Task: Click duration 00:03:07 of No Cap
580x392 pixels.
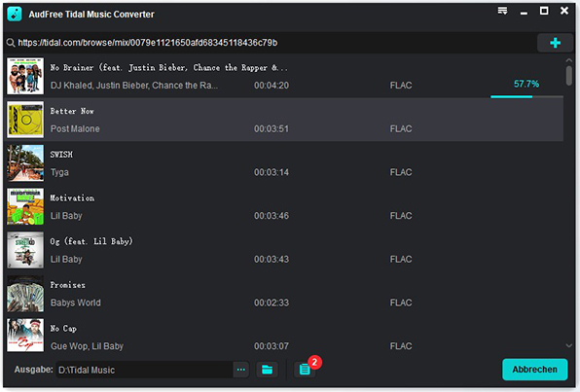Action: pos(272,346)
